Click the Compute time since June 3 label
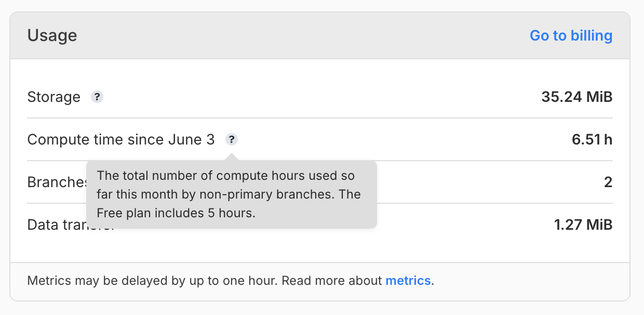Viewport: 644px width, 315px height. coord(120,140)
